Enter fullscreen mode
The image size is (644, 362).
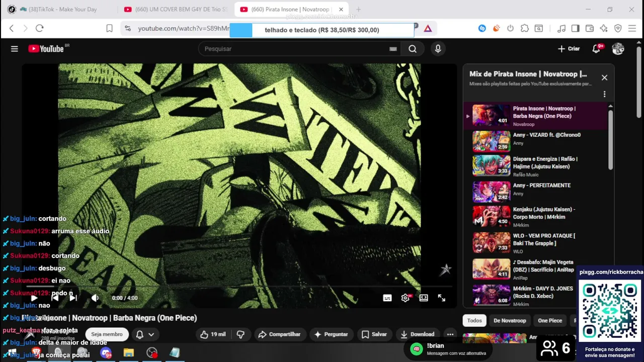coord(442,298)
